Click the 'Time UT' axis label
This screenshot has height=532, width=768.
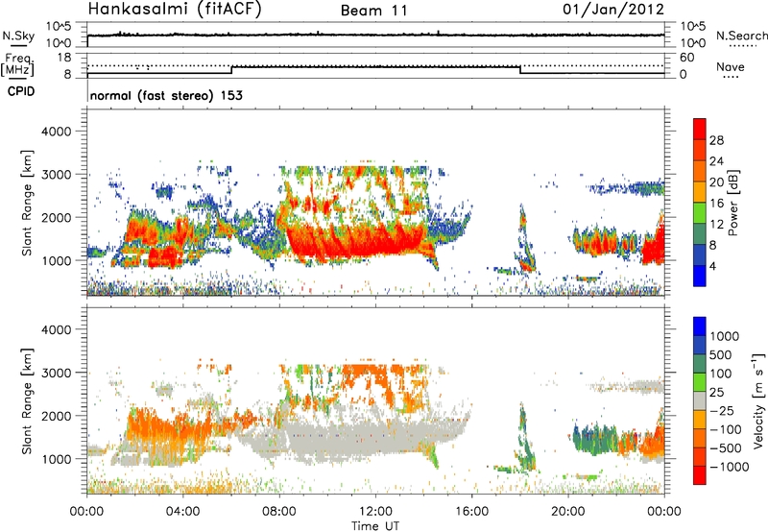[x=375, y=526]
